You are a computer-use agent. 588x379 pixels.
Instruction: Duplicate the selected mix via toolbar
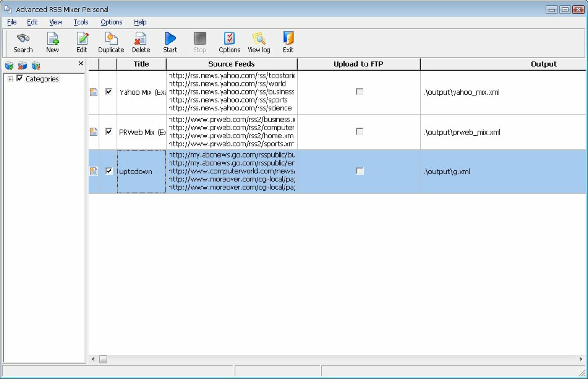(x=111, y=38)
